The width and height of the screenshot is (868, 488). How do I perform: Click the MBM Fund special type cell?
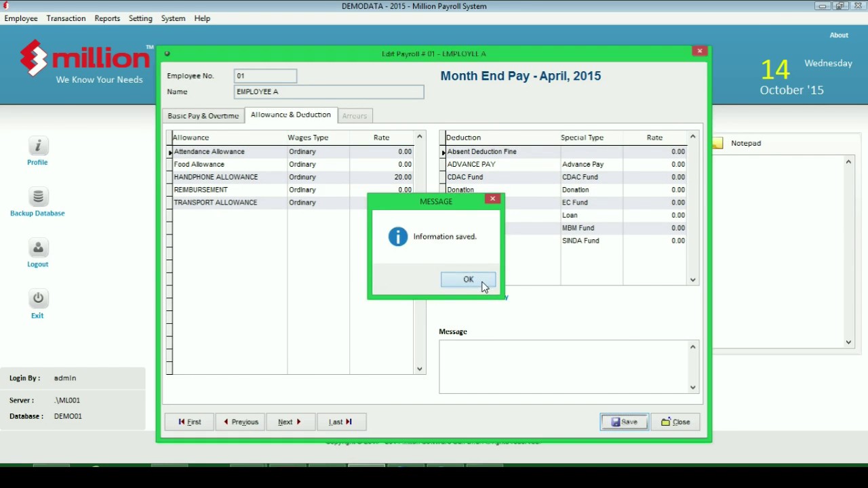591,228
